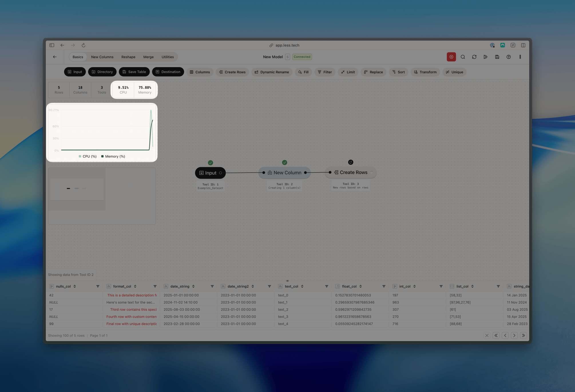Add a Filter tool

[x=325, y=72]
